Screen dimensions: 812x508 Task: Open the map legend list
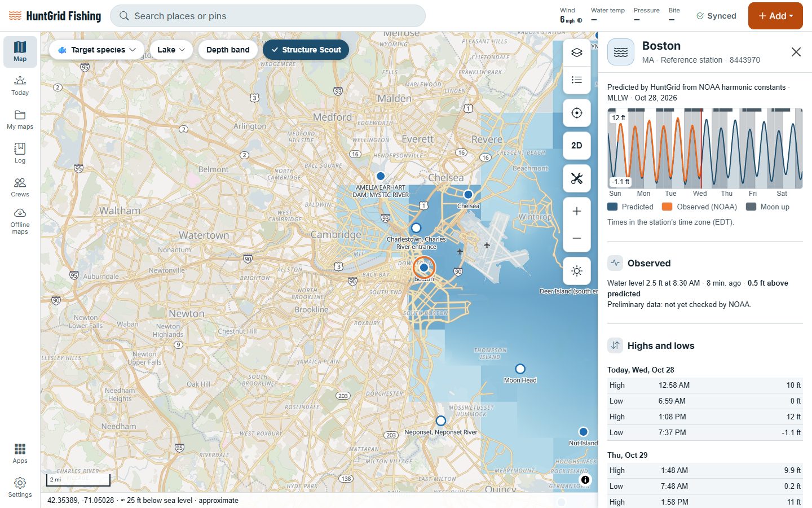[x=577, y=80]
